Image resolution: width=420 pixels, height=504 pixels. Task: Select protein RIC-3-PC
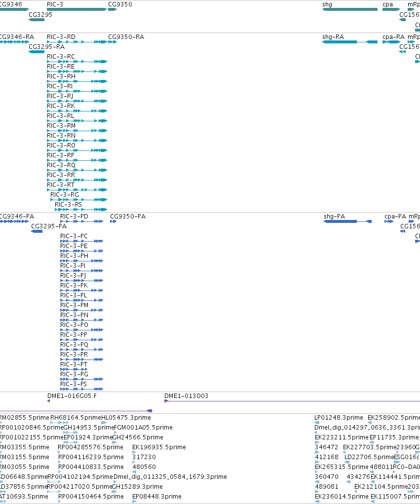[x=82, y=241]
